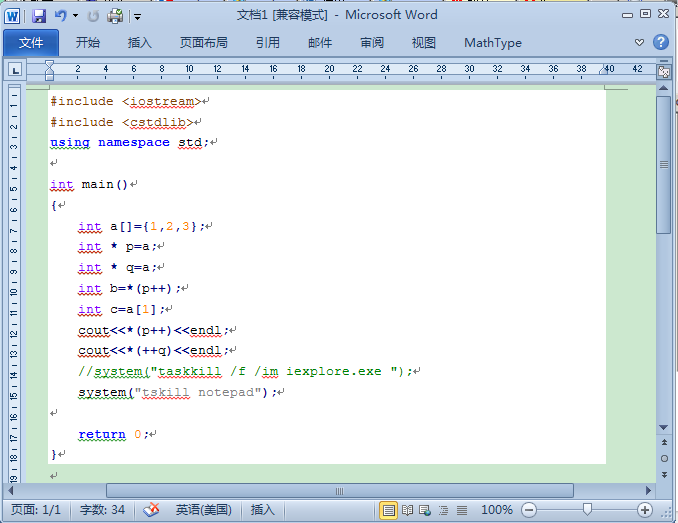
Task: Open the 视图 ribbon tab
Action: click(424, 43)
